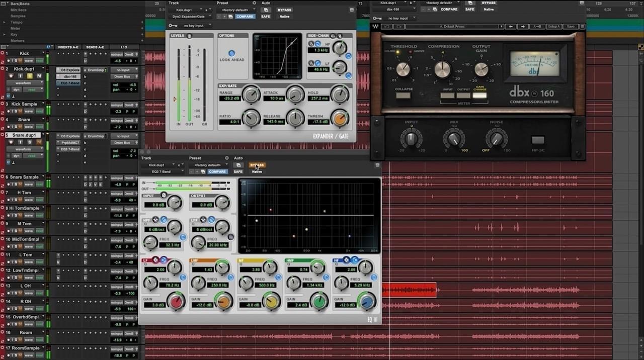644x360 pixels.
Task: Open the factory default preset dropdown in EQ3
Action: point(209,164)
